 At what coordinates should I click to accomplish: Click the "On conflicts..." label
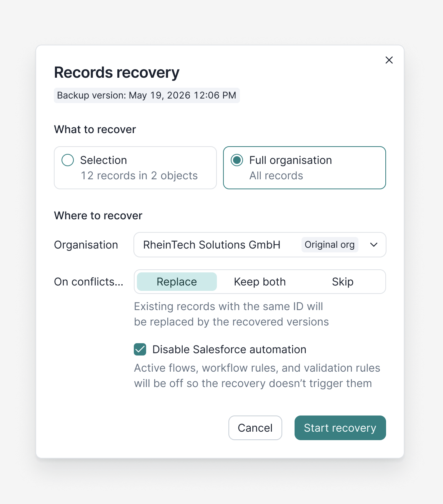(x=89, y=282)
